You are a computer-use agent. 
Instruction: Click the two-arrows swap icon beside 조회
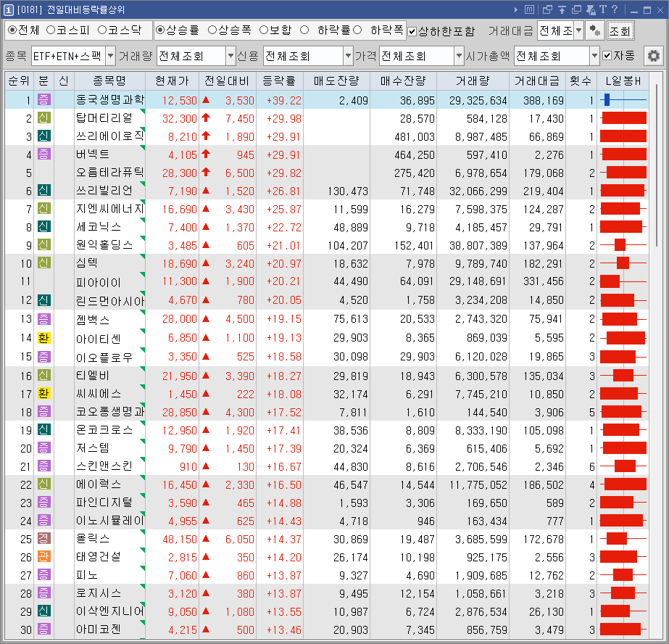pyautogui.click(x=595, y=30)
